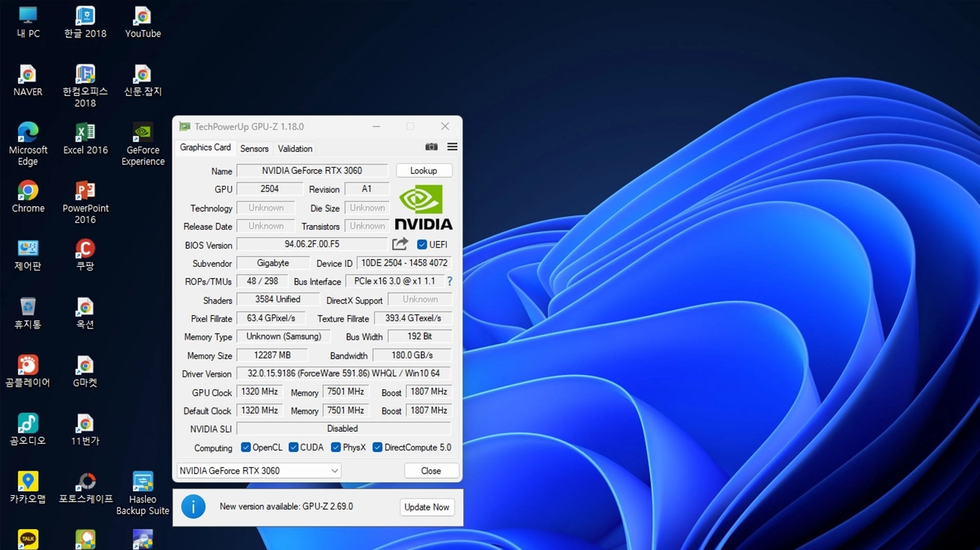980x550 pixels.
Task: Open the 포토스케이프 desktop icon
Action: tap(85, 488)
